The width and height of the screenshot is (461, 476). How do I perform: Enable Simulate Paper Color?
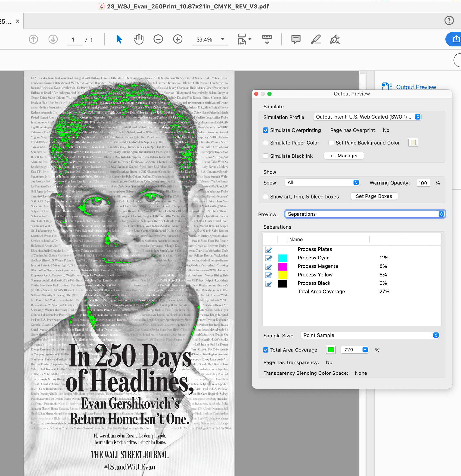(266, 143)
